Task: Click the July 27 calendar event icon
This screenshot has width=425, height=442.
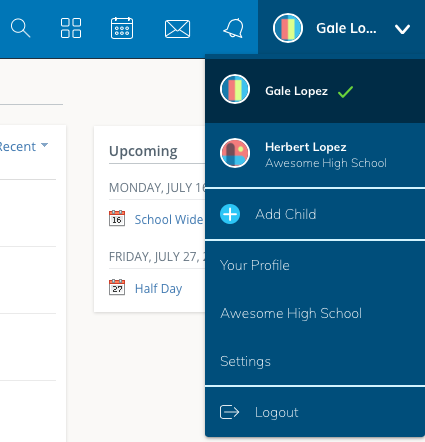Action: pos(117,287)
